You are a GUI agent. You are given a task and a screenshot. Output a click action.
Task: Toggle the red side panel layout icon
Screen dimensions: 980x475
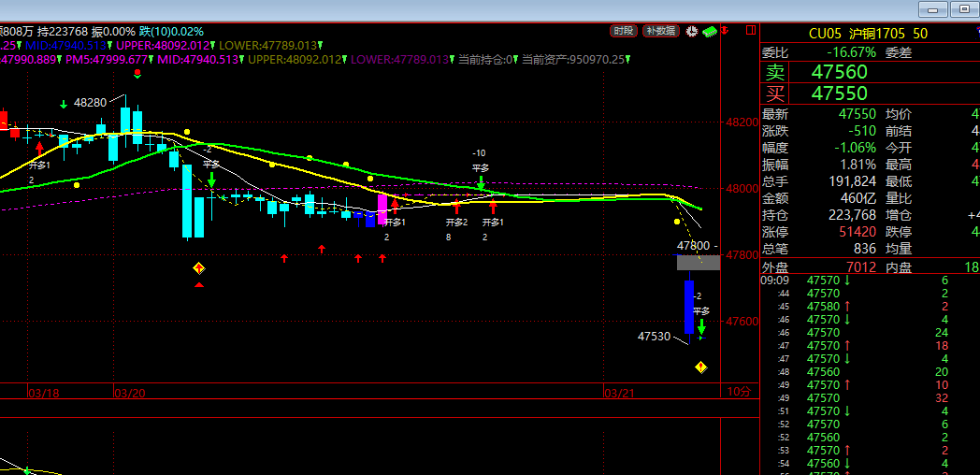[x=750, y=31]
